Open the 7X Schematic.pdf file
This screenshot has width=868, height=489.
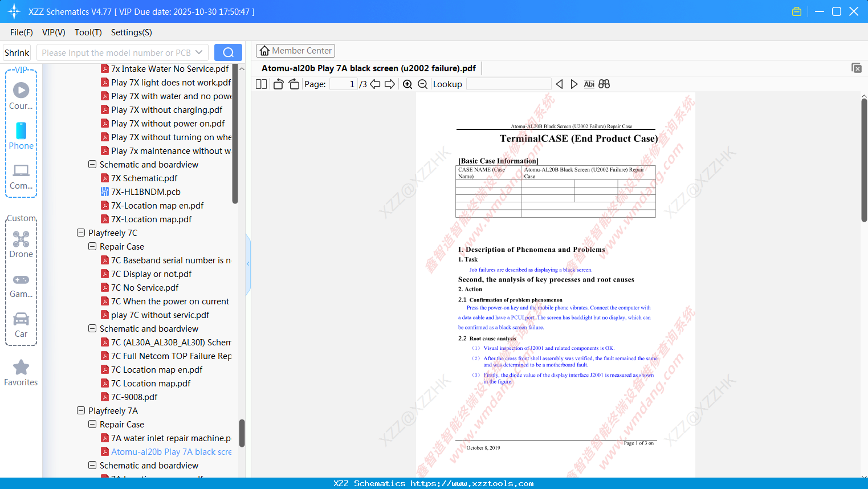pos(144,178)
